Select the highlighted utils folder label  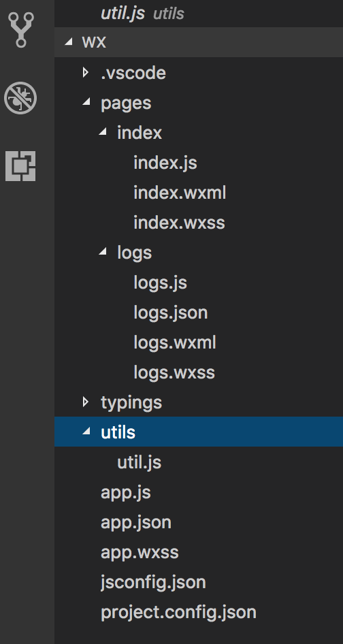coord(118,432)
